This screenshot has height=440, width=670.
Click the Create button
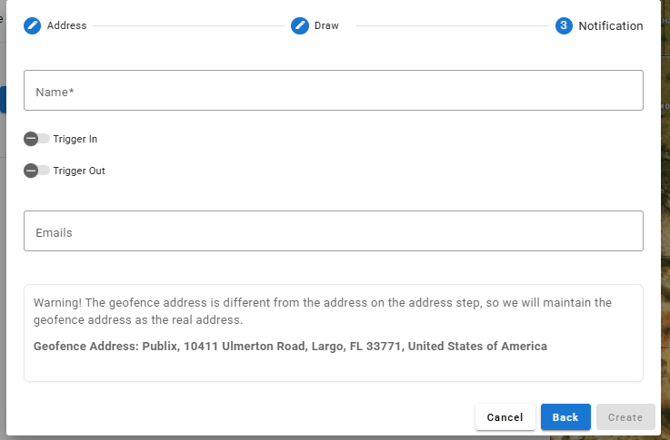click(x=625, y=417)
